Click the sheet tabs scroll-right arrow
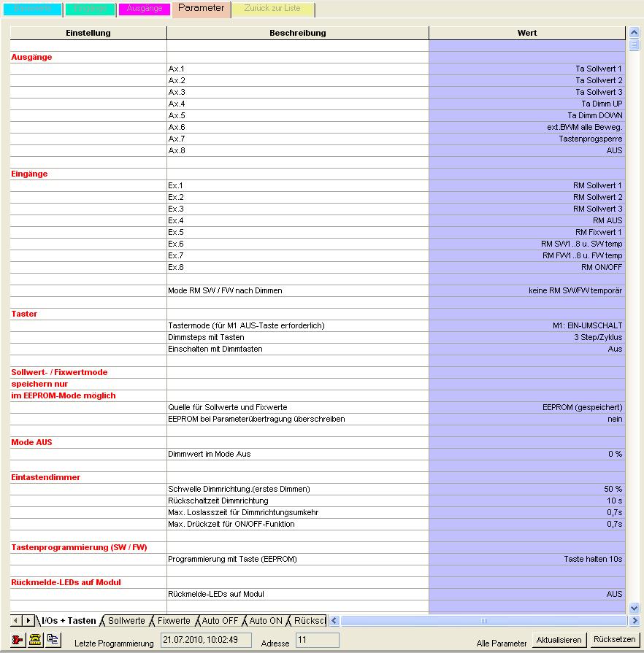 (28, 620)
